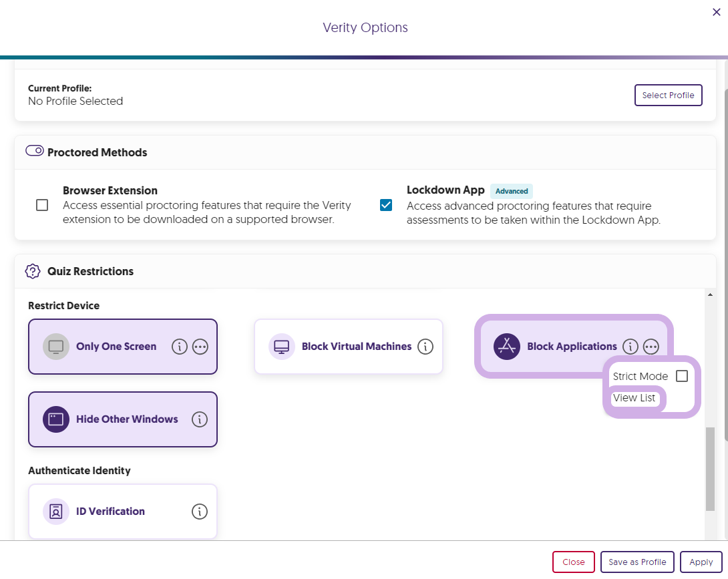728x579 pixels.
Task: Enable the Browser Extension checkbox
Action: pos(42,205)
